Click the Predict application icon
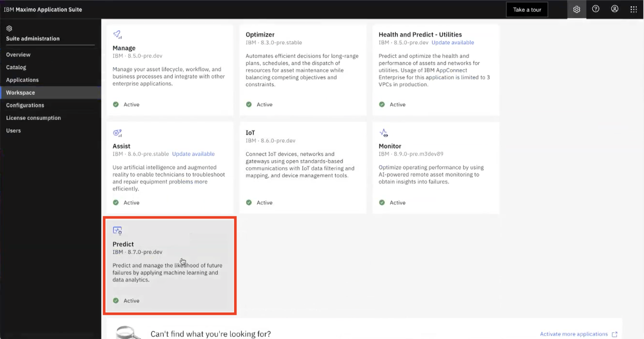The height and width of the screenshot is (339, 644). 117,231
